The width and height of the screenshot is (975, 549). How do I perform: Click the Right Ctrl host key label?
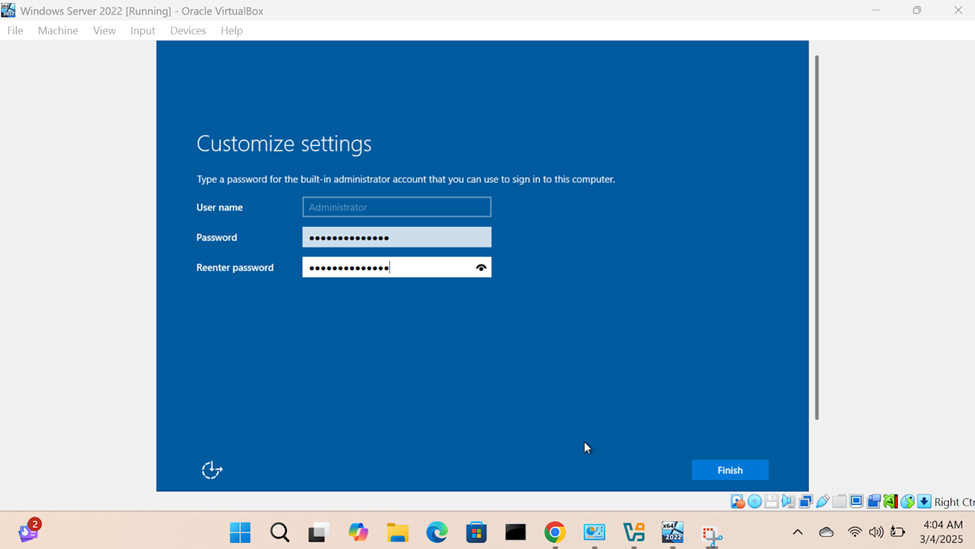coord(954,502)
